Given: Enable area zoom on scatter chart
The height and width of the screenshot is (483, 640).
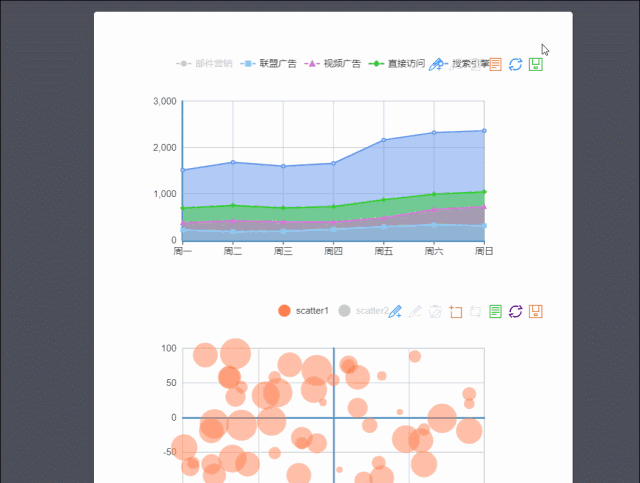Looking at the screenshot, I should (x=456, y=312).
